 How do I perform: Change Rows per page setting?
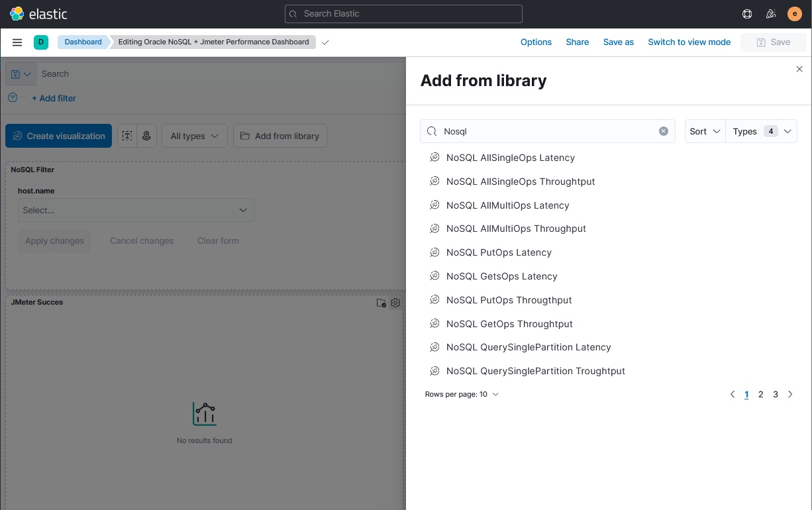[462, 394]
